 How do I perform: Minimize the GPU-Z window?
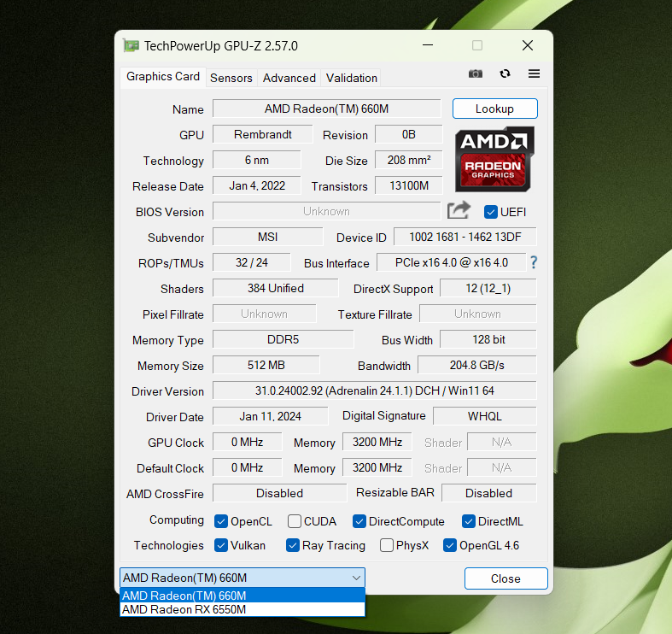[428, 45]
